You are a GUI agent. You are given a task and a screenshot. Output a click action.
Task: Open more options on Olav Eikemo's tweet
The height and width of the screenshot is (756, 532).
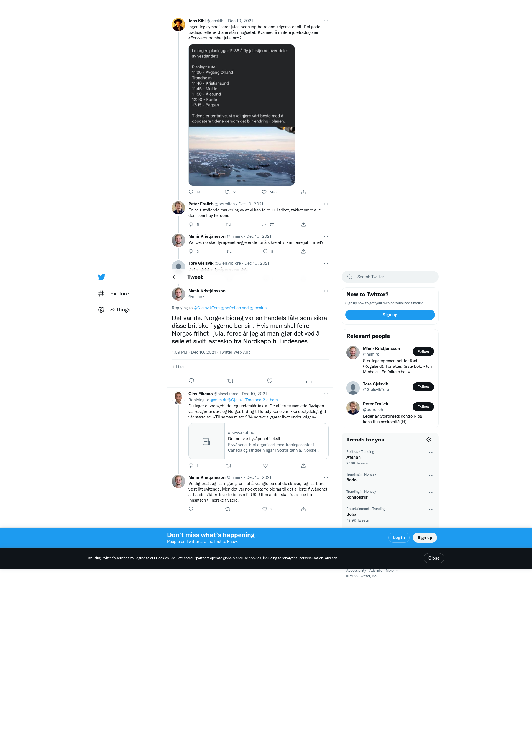coord(326,394)
